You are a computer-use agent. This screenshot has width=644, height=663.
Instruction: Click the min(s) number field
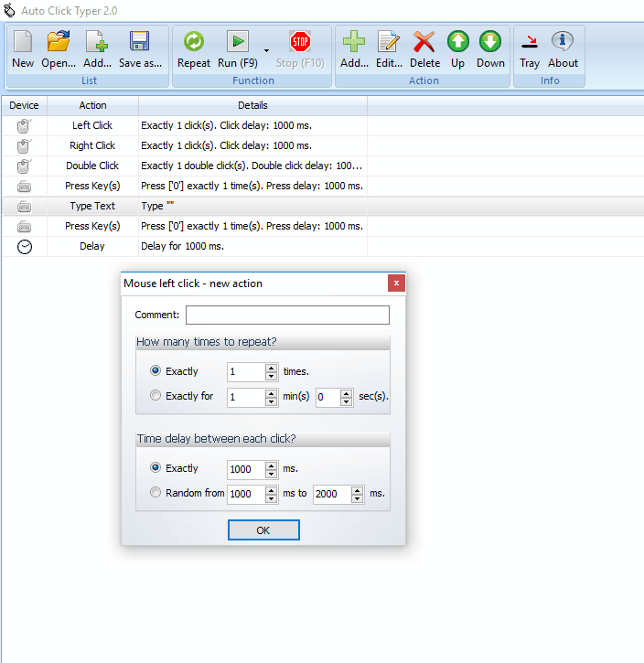246,397
